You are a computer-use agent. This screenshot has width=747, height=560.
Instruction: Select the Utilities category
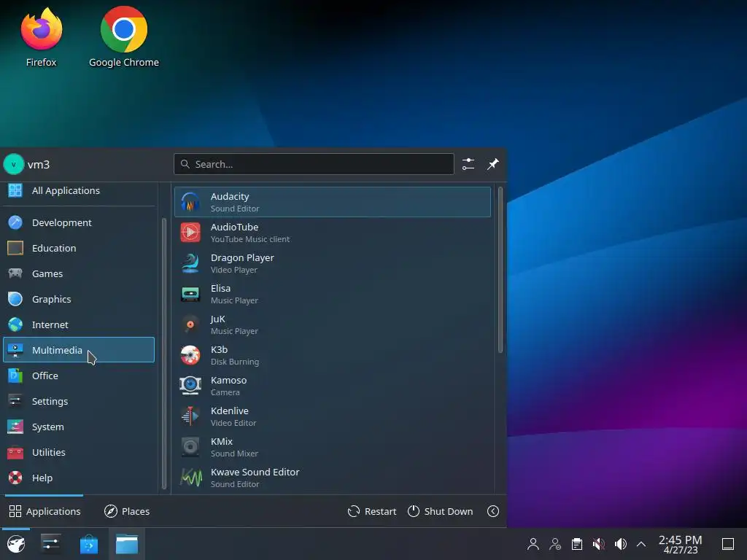tap(79, 452)
